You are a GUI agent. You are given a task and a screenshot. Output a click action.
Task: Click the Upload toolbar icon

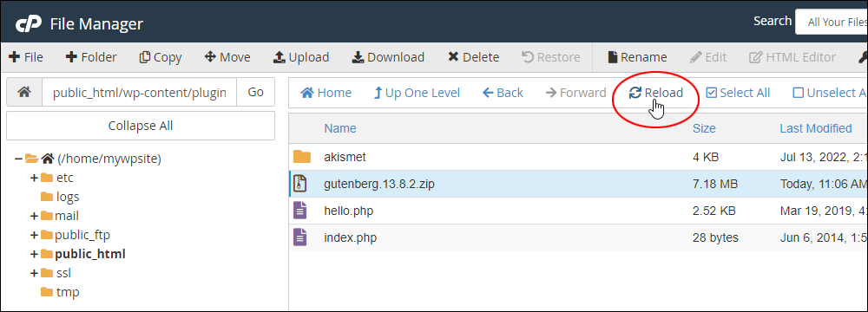click(x=279, y=57)
